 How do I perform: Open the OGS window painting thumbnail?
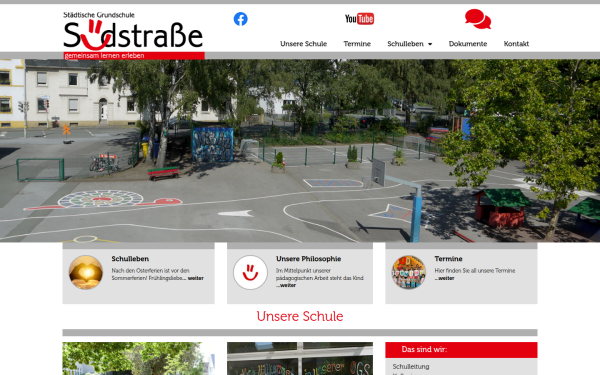300,359
